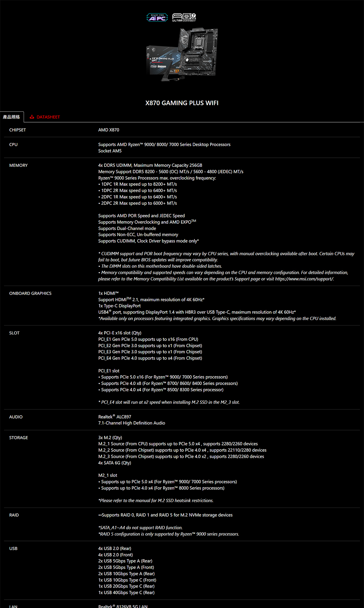Click the Ultra Connect badge icon
364x608 pixels.
coord(184,17)
